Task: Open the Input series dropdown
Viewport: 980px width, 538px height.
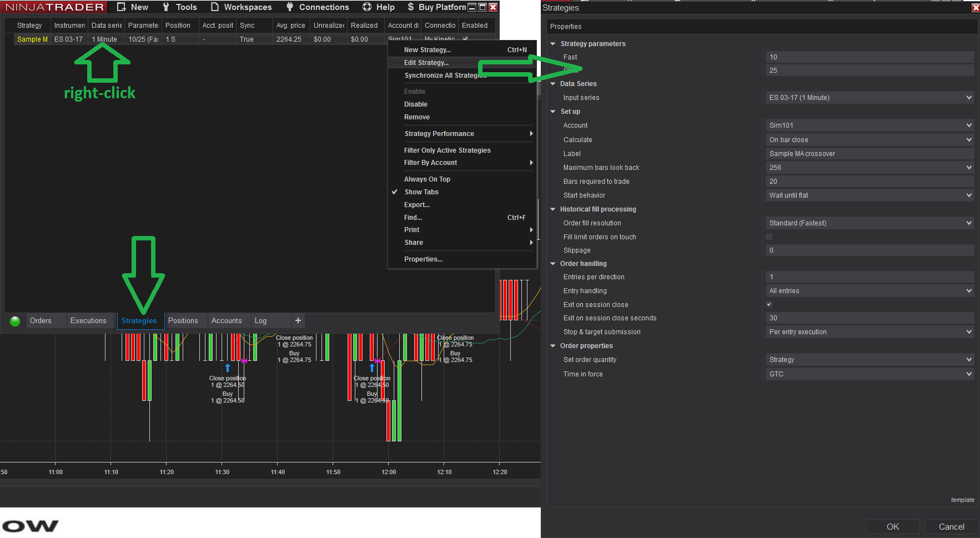Action: [870, 98]
